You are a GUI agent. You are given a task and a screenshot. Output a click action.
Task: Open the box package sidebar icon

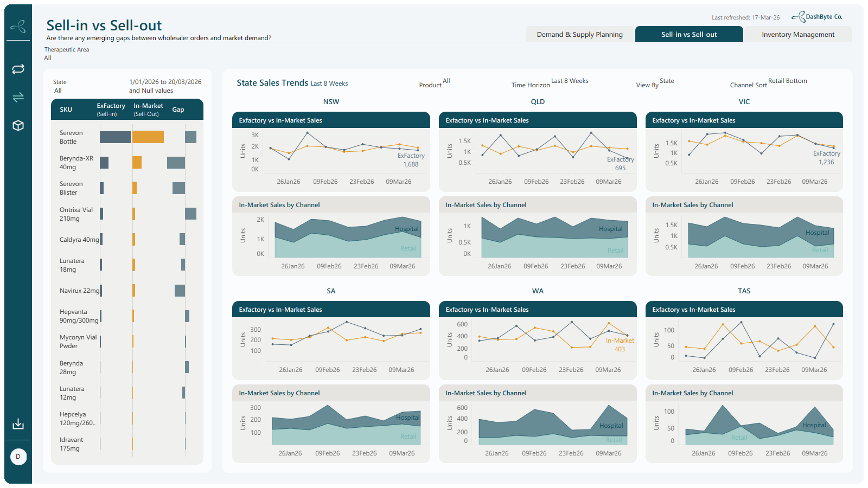[18, 125]
